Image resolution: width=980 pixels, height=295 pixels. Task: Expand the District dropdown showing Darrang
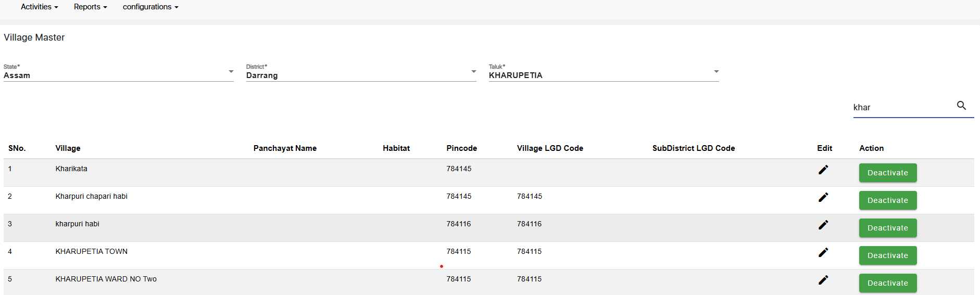click(x=361, y=72)
